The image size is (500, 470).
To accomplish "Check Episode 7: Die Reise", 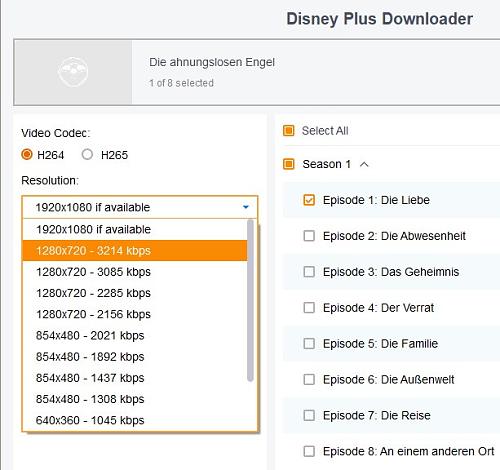I will pos(309,416).
